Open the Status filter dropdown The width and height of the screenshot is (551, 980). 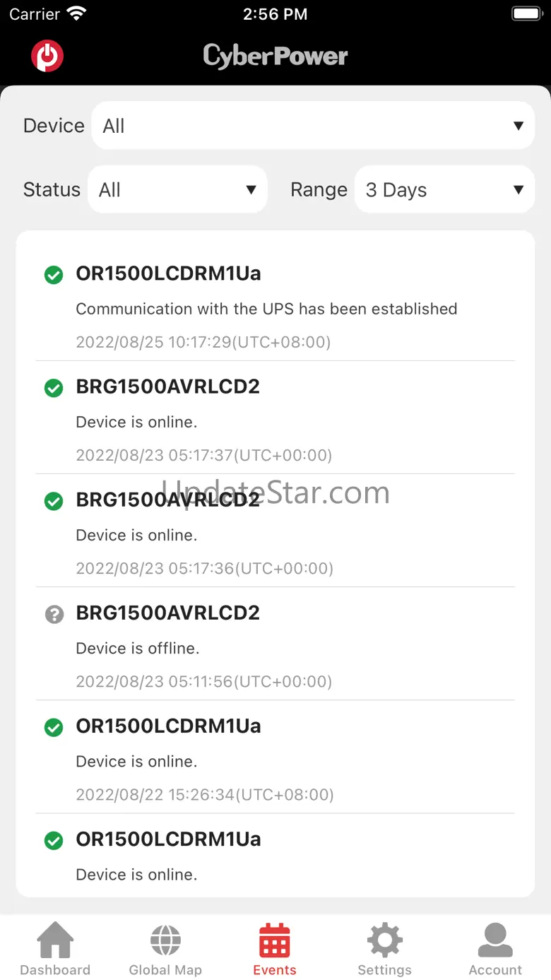coord(177,189)
